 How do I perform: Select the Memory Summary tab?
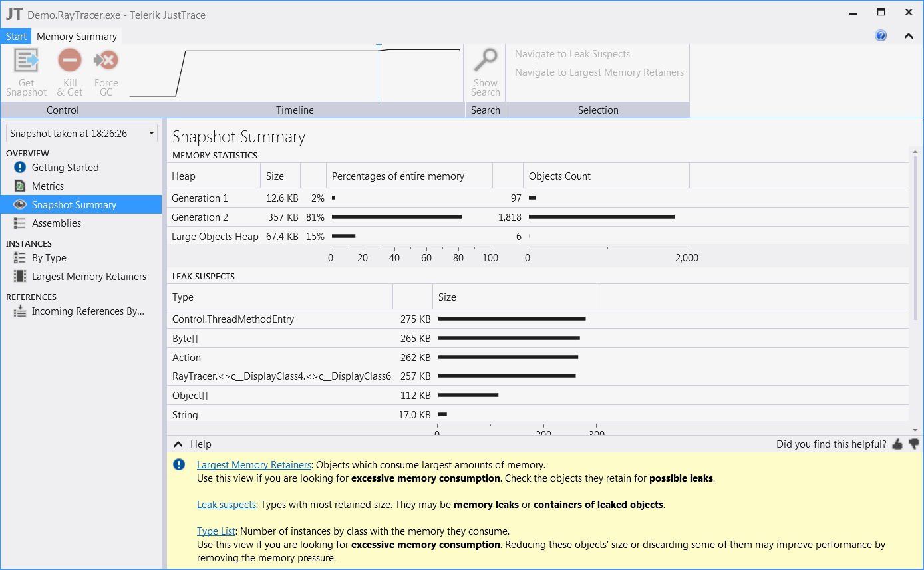tap(77, 37)
